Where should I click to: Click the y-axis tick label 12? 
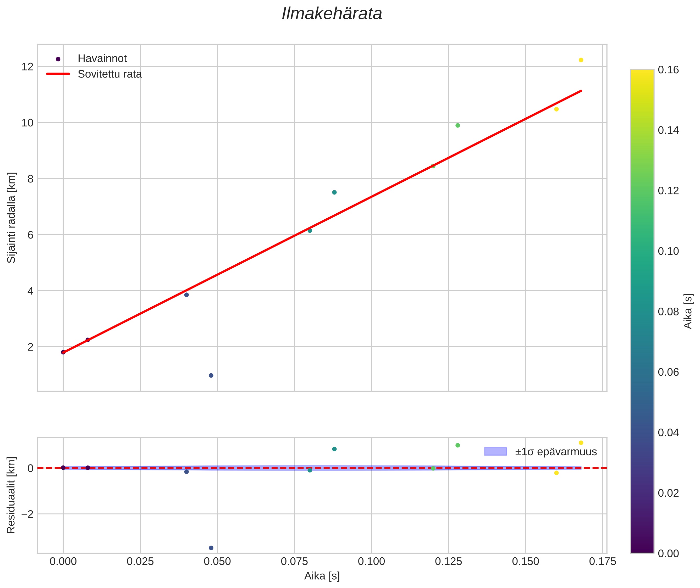click(27, 67)
